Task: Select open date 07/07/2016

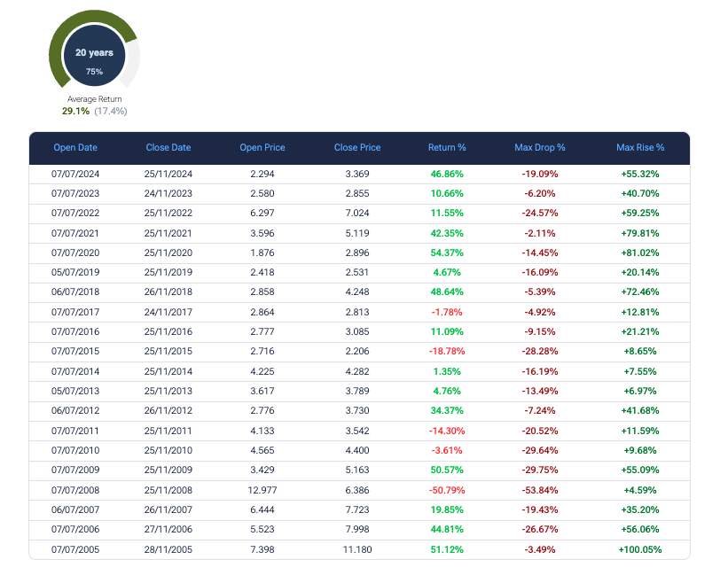Action: click(x=75, y=331)
